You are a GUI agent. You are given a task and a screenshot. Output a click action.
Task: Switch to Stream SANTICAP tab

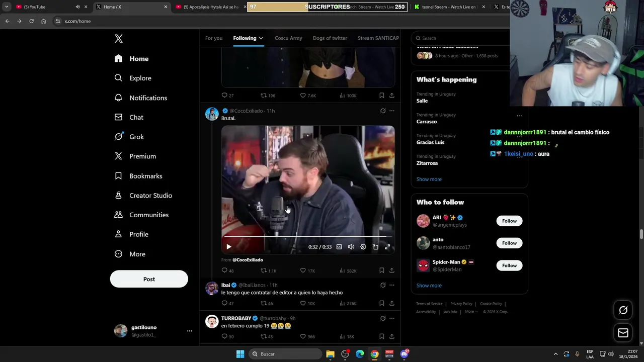click(378, 38)
